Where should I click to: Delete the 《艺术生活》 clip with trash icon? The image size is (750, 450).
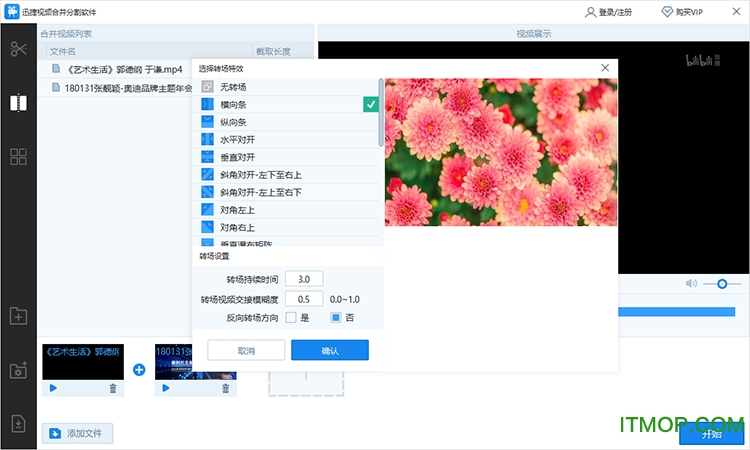[113, 388]
